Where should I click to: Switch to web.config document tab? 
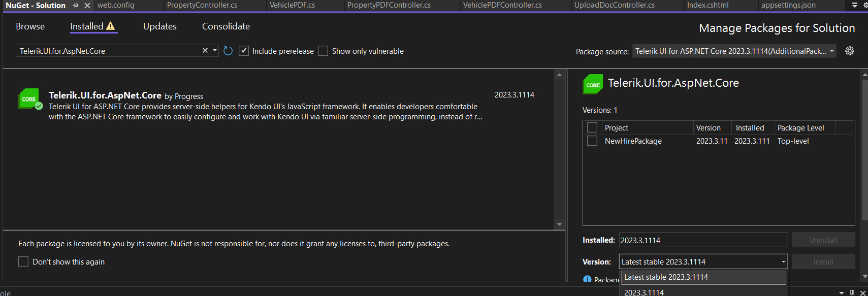(116, 5)
